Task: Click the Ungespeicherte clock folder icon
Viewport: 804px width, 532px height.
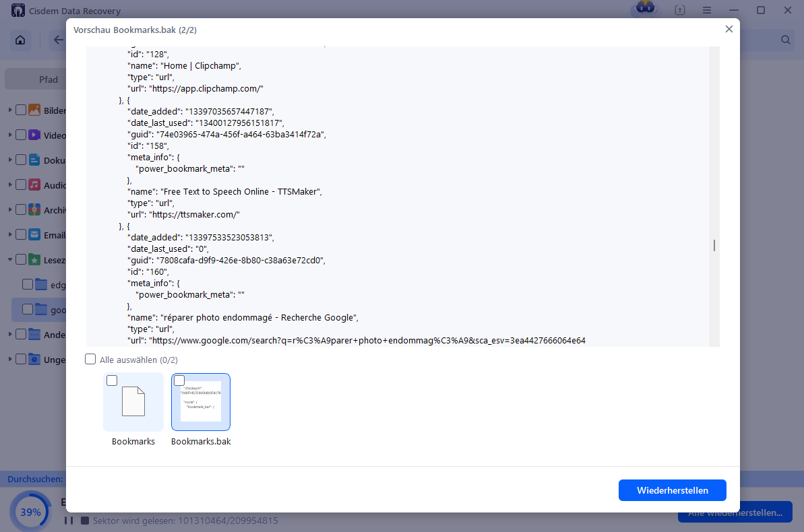Action: tap(34, 360)
